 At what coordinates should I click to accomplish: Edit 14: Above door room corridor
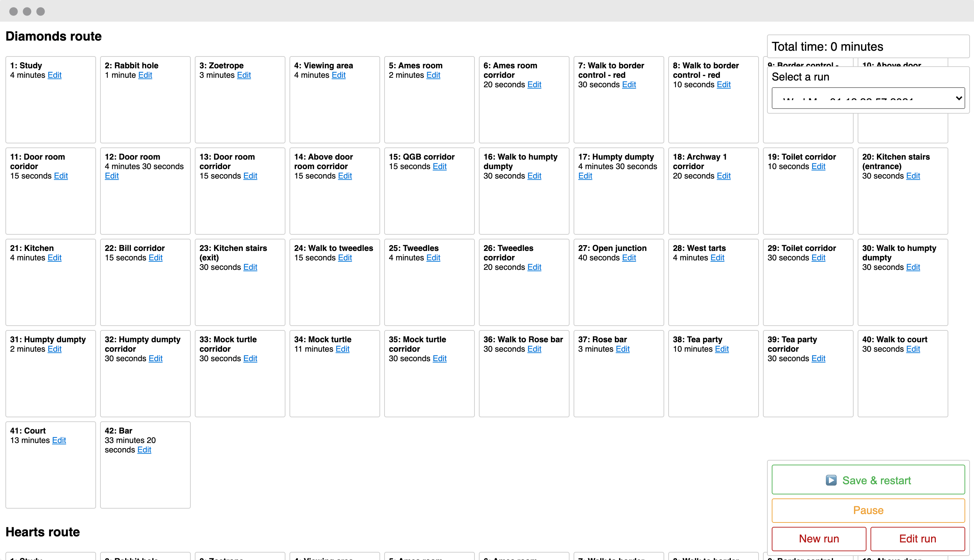pos(345,176)
